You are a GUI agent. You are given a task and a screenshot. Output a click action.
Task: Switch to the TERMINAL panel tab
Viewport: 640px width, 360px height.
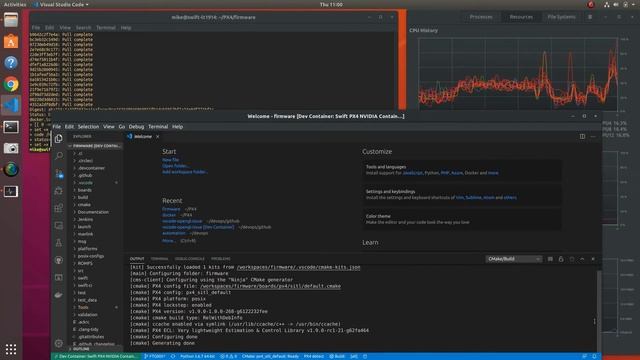pyautogui.click(x=159, y=259)
